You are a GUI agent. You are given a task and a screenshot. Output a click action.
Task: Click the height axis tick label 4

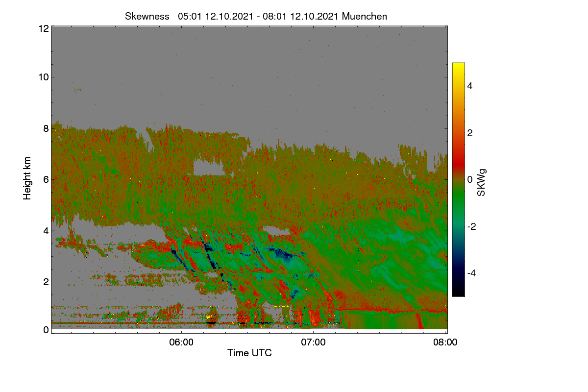46,230
